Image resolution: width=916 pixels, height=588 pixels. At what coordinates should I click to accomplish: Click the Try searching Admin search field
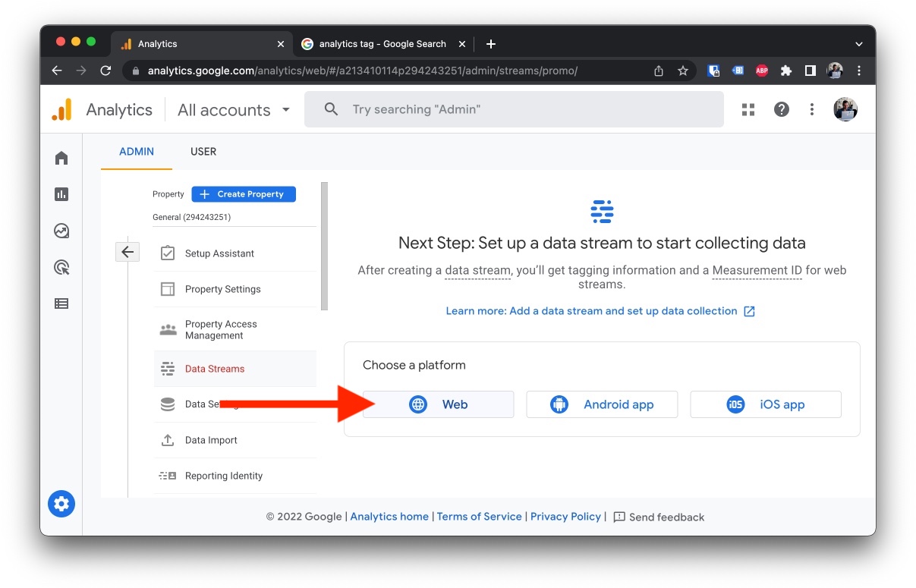(514, 109)
